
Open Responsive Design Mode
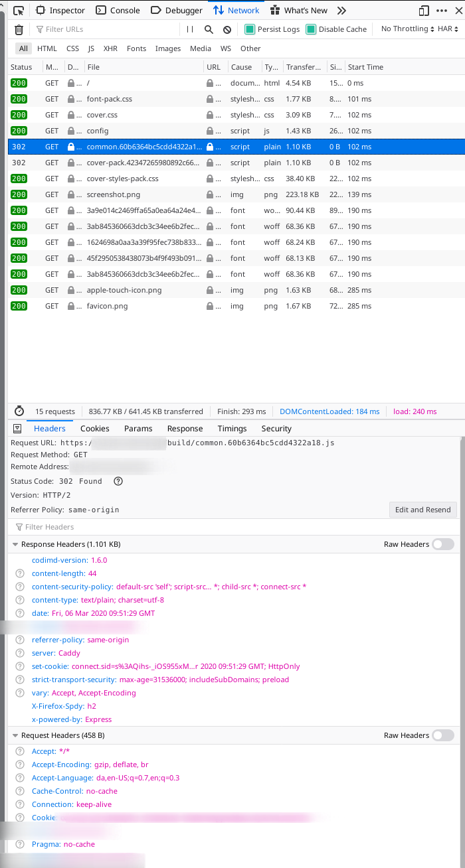(x=423, y=10)
